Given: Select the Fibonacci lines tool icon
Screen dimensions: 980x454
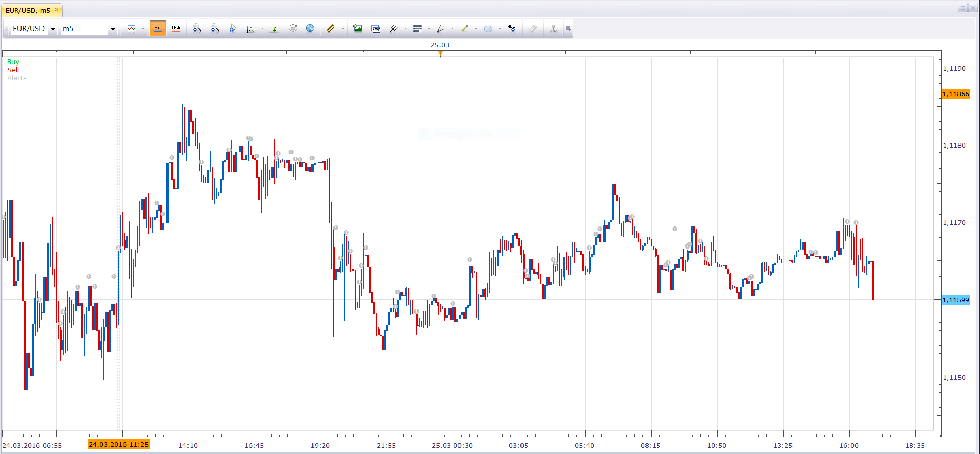Looking at the screenshot, I should pos(418,29).
